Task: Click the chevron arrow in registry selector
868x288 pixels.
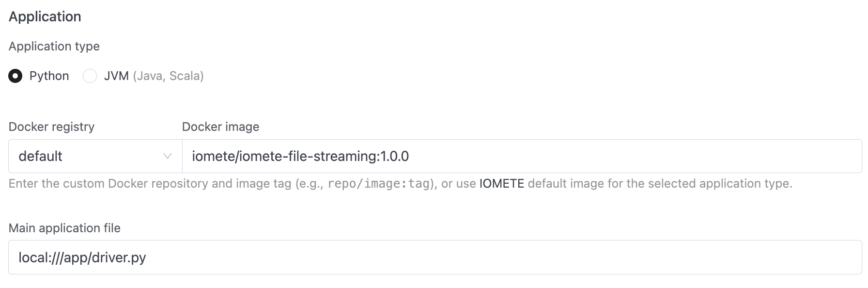Action: tap(168, 156)
